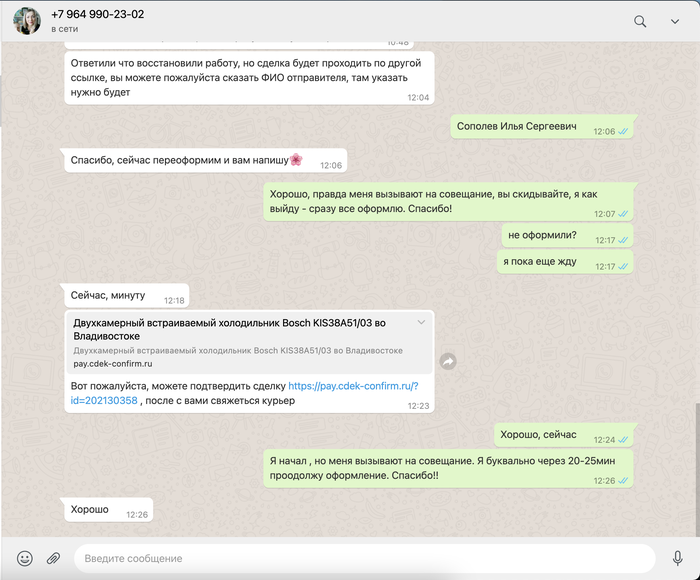The image size is (700, 580).
Task: Click the 'Введите сообщение' message input
Action: (360, 558)
